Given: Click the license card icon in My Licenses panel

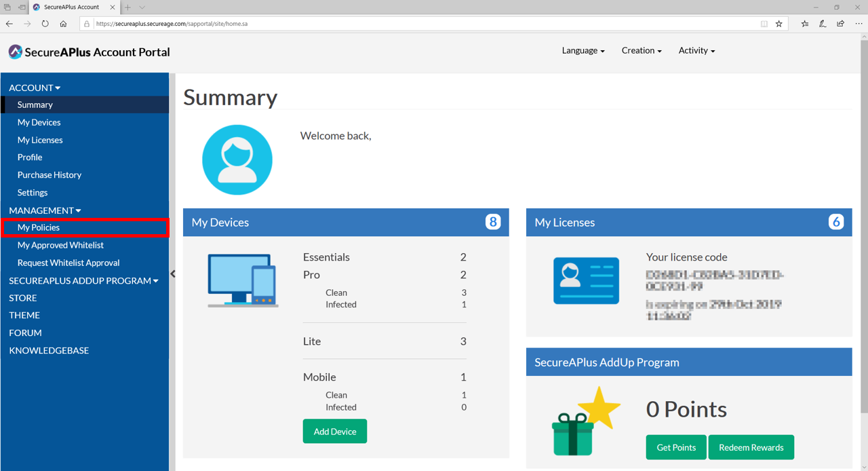Looking at the screenshot, I should click(x=586, y=280).
